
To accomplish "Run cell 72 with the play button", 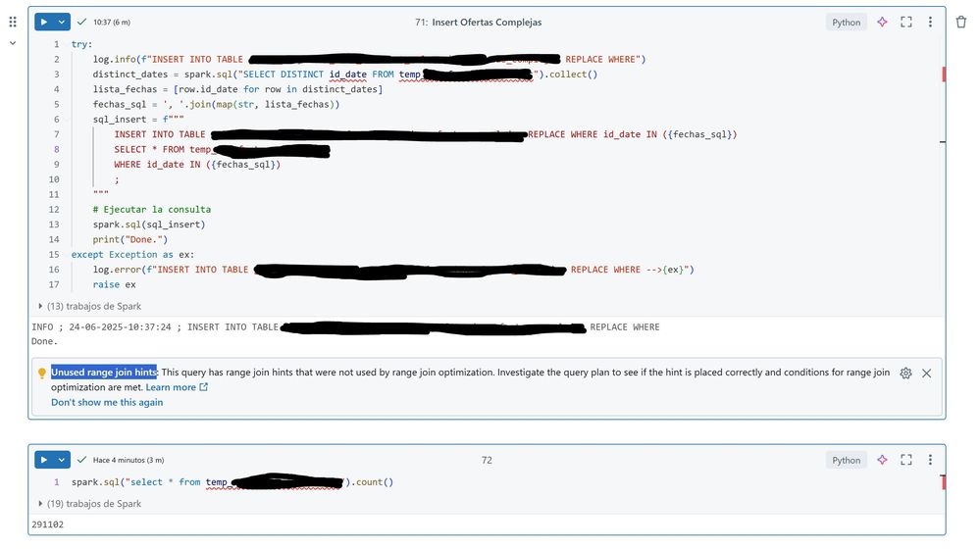I will [44, 460].
